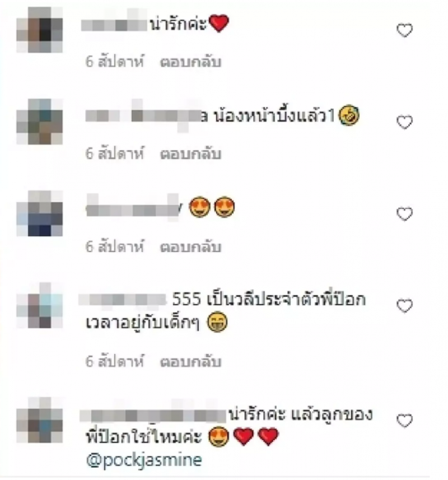Reply to the first 'น่ารักค่ะ' comment
Image resolution: width=448 pixels, height=480 pixels.
[x=190, y=62]
